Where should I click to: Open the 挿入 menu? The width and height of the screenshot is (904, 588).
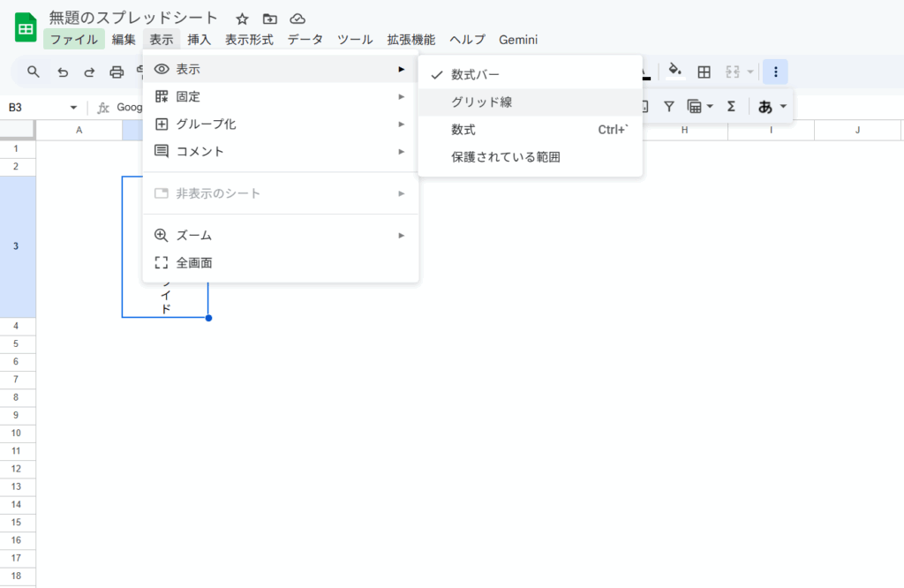point(199,40)
